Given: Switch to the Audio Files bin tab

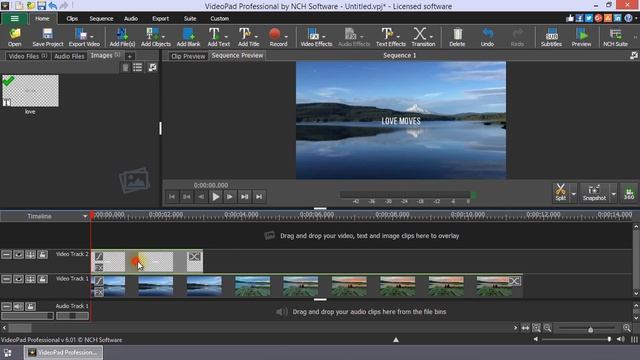Looking at the screenshot, I should coord(69,56).
